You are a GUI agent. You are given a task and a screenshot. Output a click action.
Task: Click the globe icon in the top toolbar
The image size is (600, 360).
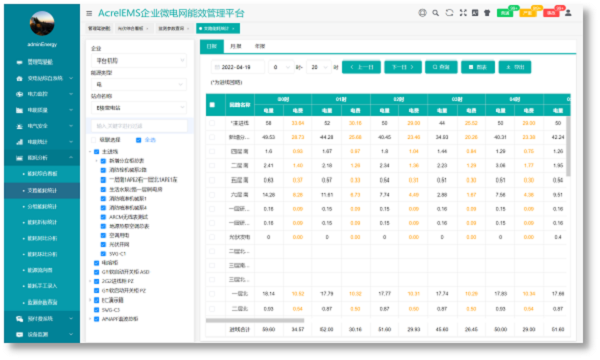click(x=422, y=13)
